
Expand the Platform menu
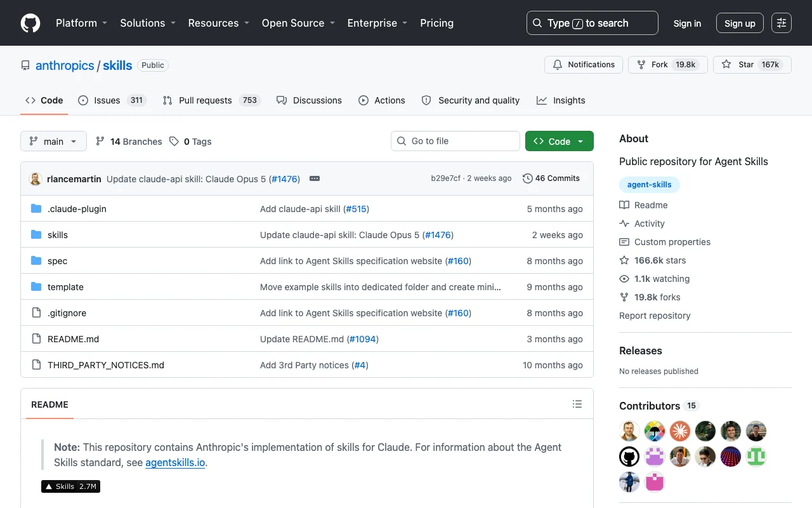point(82,23)
